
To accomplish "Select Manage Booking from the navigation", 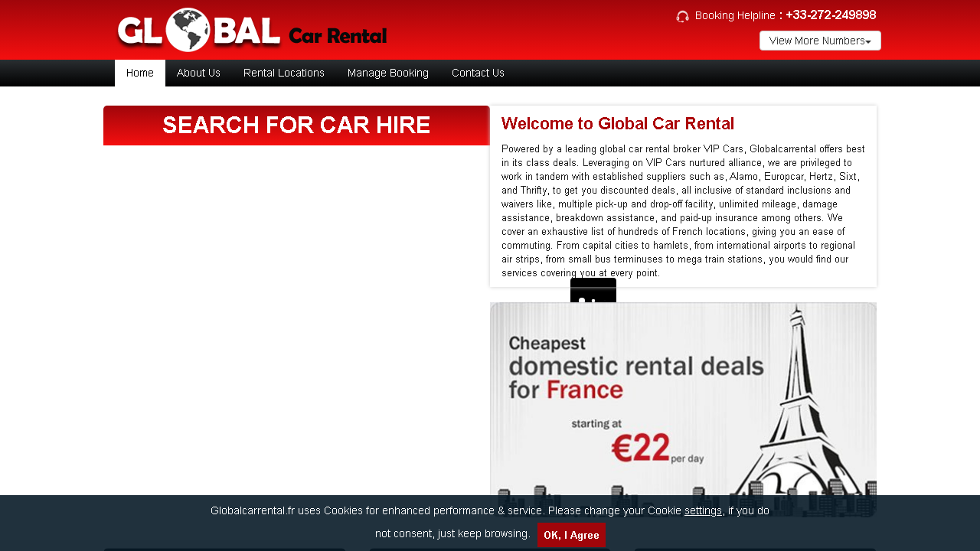I will click(387, 73).
